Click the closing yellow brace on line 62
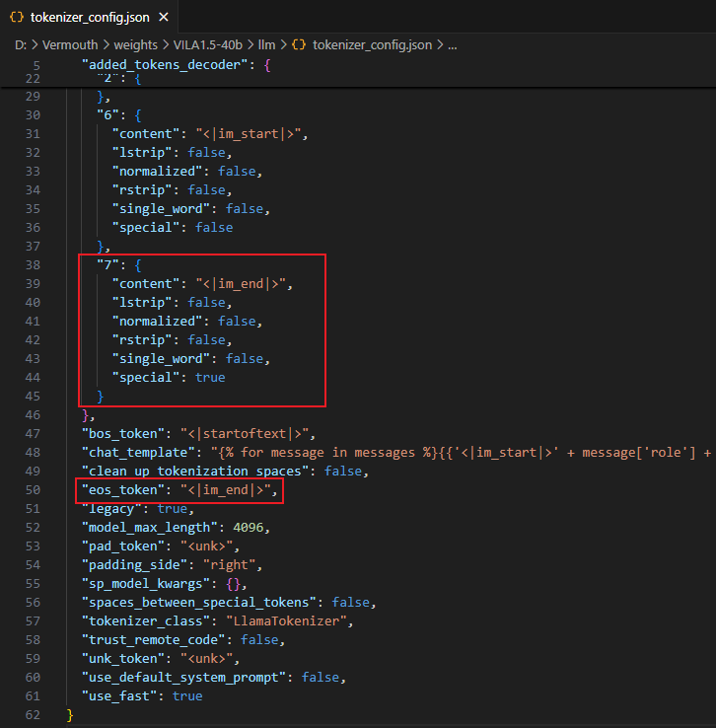The height and width of the screenshot is (728, 716). pos(70,715)
